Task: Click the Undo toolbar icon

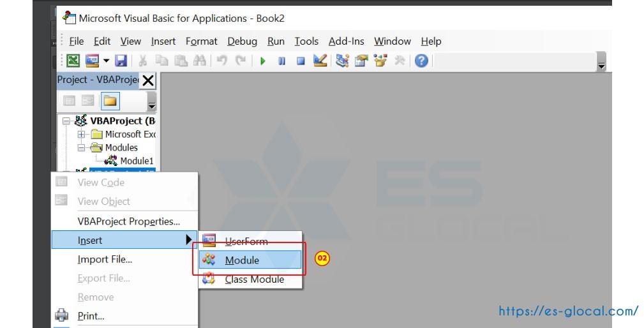Action: pos(221,61)
